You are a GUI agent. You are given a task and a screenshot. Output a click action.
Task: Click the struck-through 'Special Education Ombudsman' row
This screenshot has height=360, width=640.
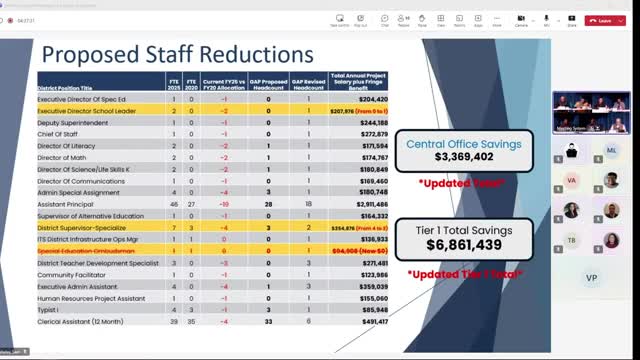pyautogui.click(x=213, y=251)
